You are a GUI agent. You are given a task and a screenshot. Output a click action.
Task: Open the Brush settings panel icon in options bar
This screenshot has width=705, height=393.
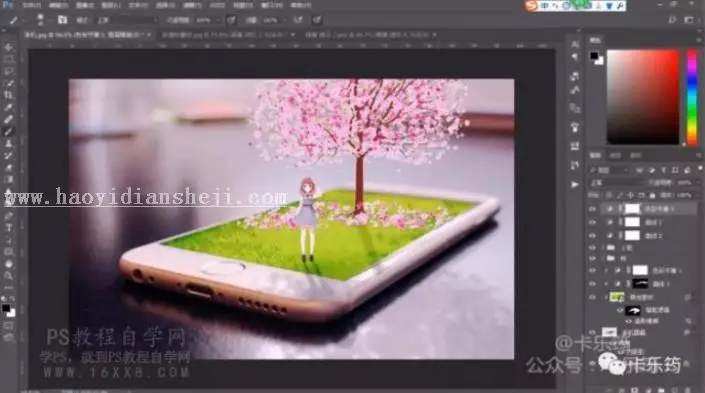[62, 20]
